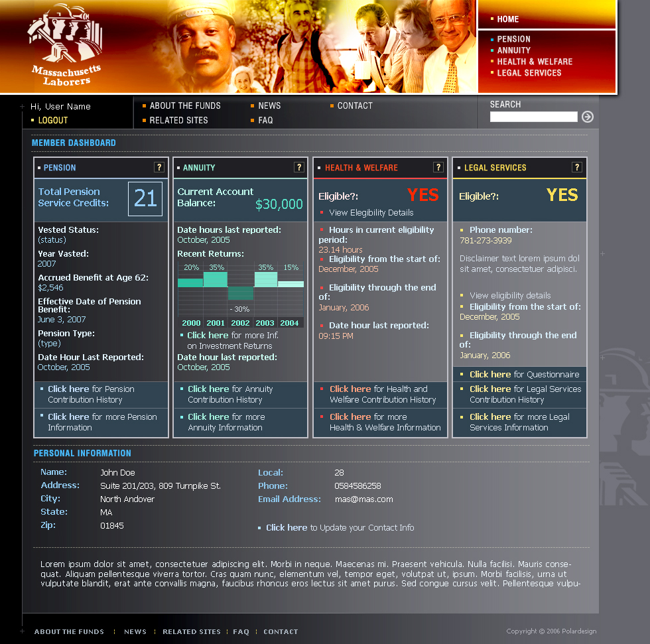Update your Contact Info link

pyautogui.click(x=287, y=528)
